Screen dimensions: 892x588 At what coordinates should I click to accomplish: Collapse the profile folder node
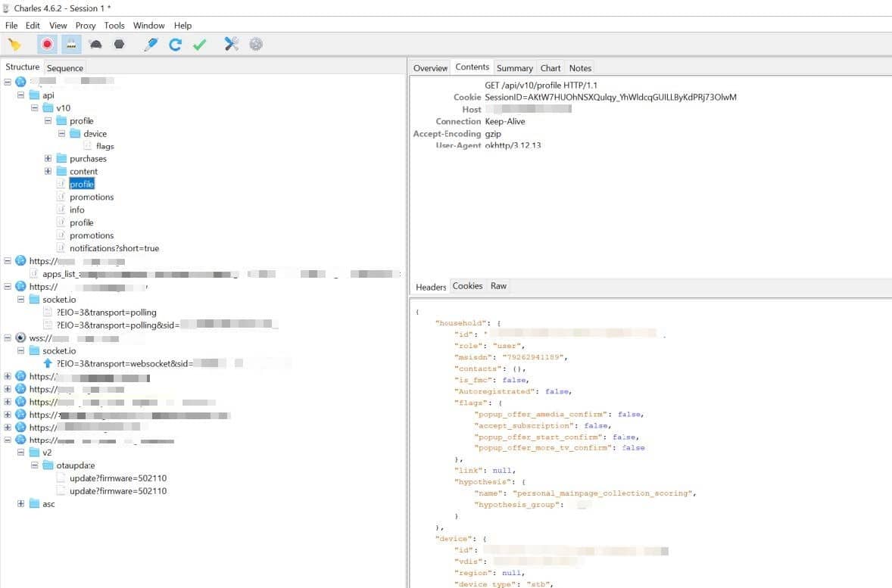[x=48, y=120]
